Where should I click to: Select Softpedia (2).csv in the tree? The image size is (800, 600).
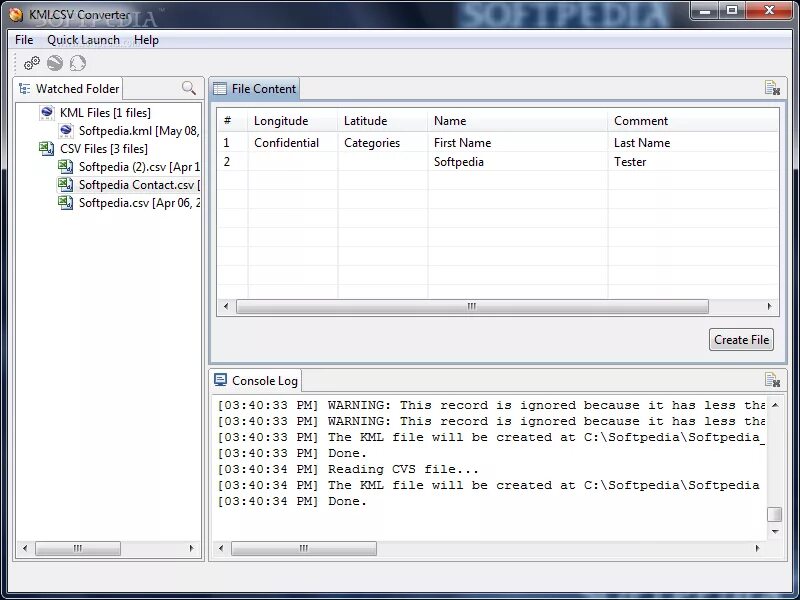pos(139,166)
